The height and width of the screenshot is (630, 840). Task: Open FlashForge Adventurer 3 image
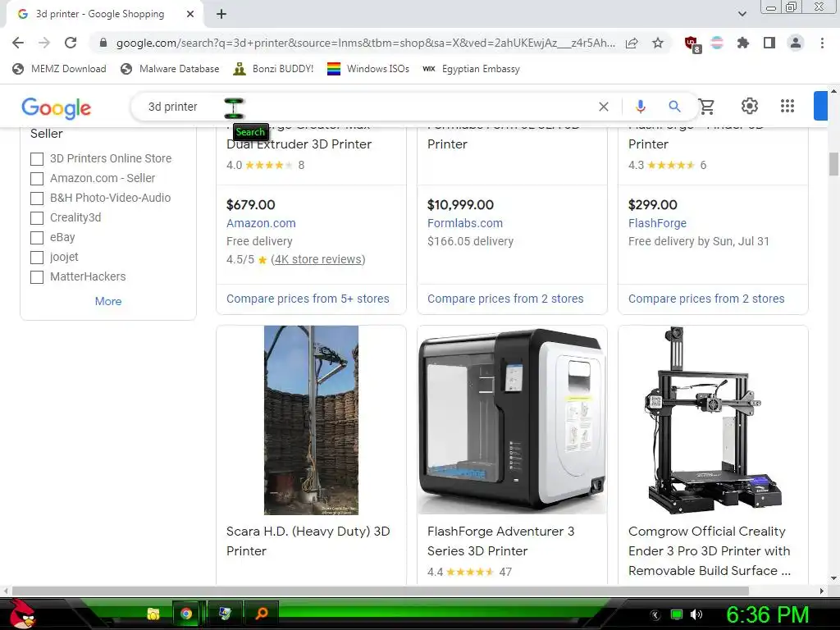click(512, 420)
